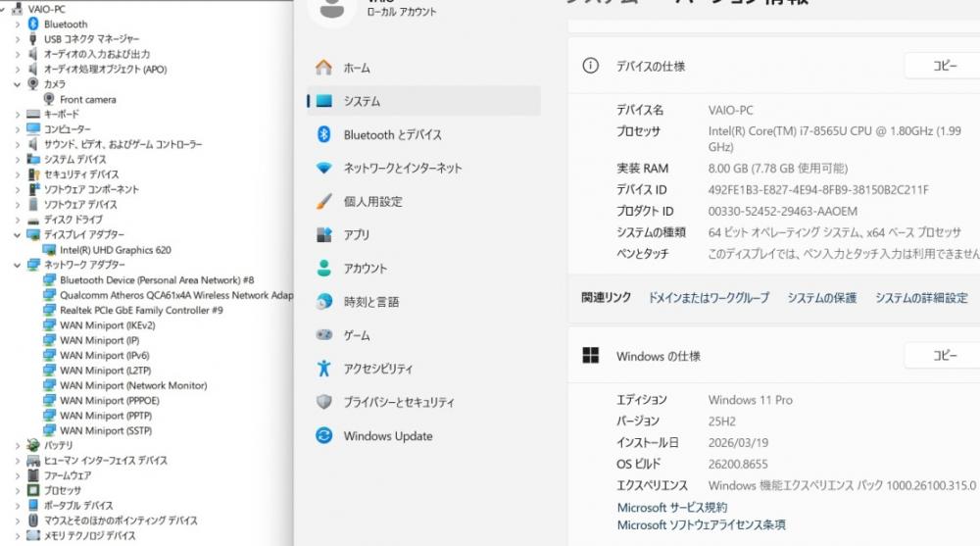Select WAN Miniport (Network Monitor) entry
The height and width of the screenshot is (546, 980).
coord(133,385)
